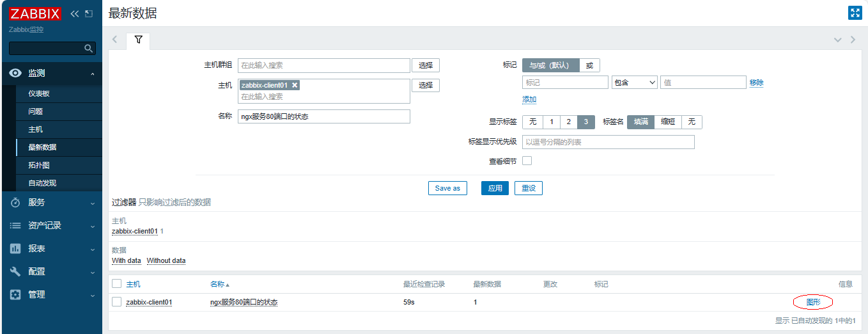The height and width of the screenshot is (334, 868).
Task: Click the sidebar hide icon
Action: pos(89,13)
